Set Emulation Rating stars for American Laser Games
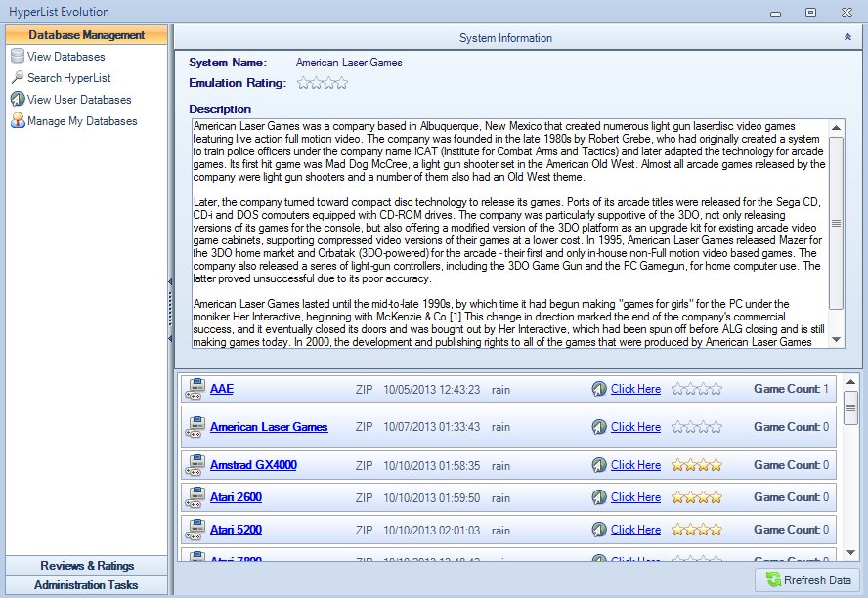Screen dimensions: 868x598 pyautogui.click(x=322, y=83)
